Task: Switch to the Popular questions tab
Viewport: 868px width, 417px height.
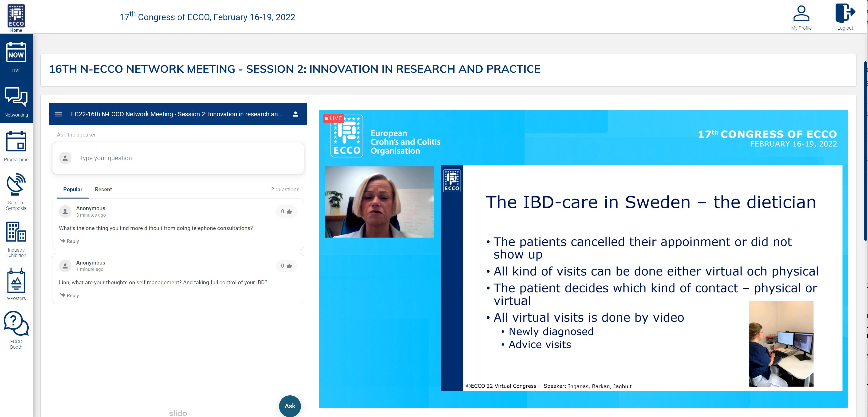Action: click(73, 189)
